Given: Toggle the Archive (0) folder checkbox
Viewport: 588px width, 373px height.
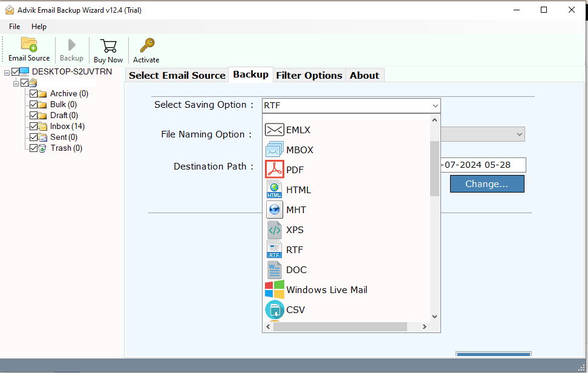Looking at the screenshot, I should tap(34, 94).
